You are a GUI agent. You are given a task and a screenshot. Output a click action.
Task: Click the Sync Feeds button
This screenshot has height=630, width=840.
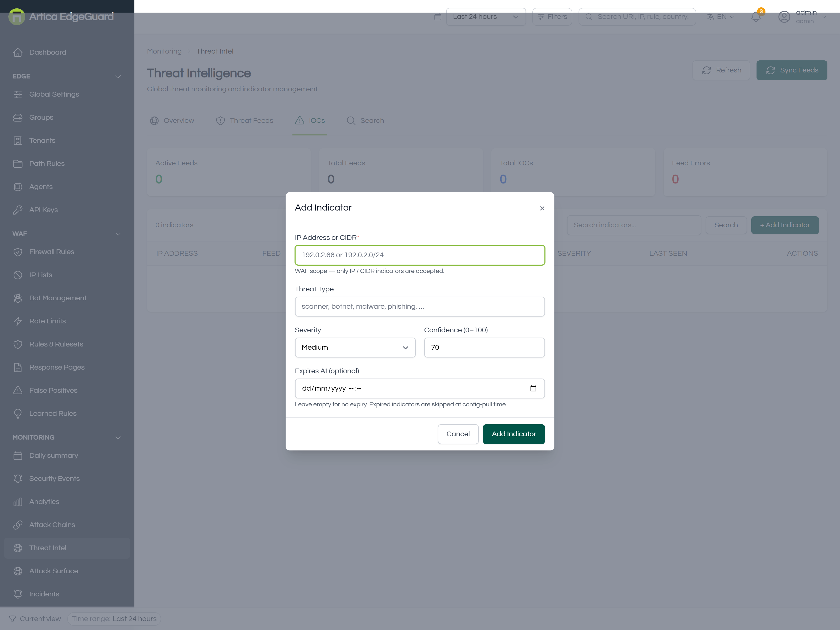tap(792, 70)
